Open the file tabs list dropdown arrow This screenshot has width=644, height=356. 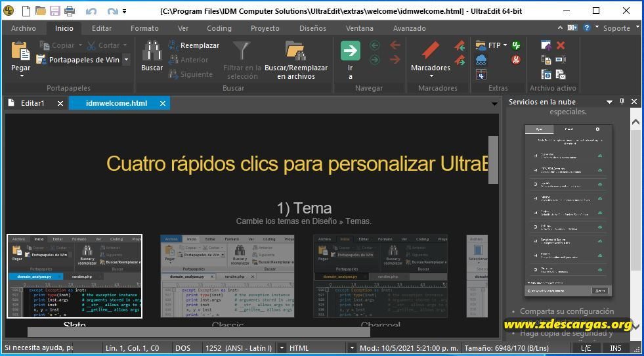coord(494,104)
